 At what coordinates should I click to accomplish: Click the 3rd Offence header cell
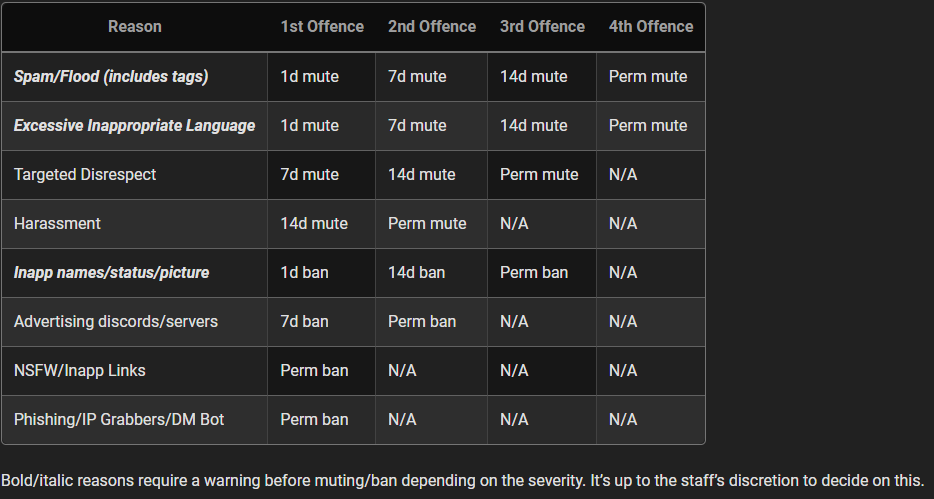click(x=542, y=27)
